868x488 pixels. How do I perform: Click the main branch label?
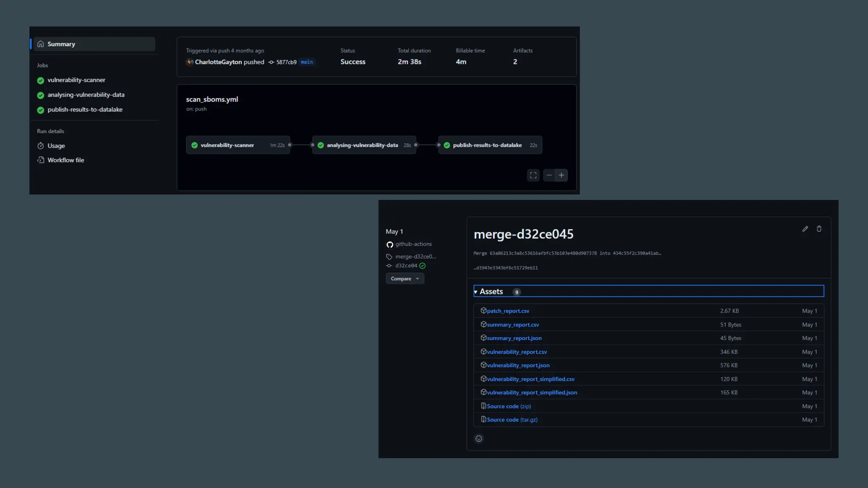pos(307,62)
